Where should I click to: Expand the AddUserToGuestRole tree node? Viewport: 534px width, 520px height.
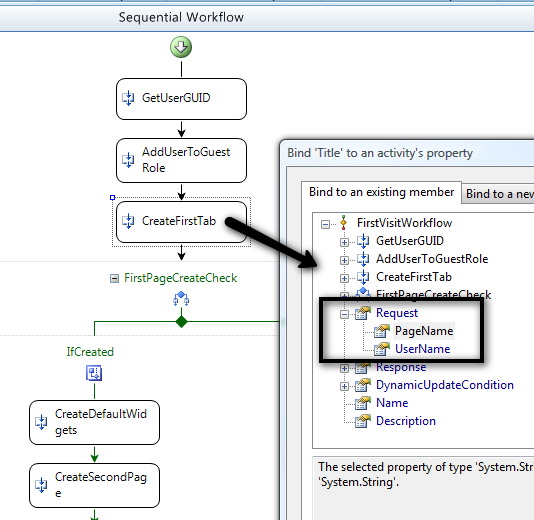click(x=344, y=260)
